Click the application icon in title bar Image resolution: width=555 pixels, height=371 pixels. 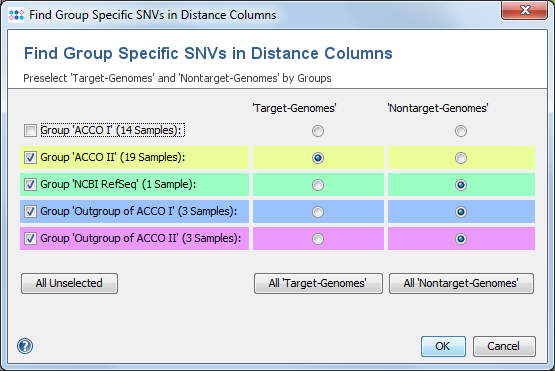click(16, 15)
